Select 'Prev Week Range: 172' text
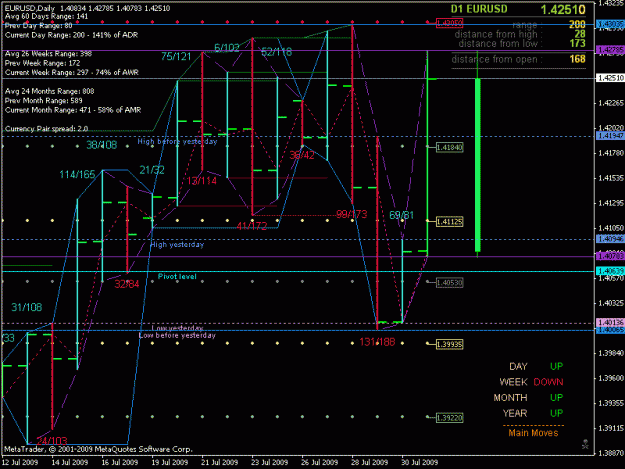The width and height of the screenshot is (625, 469). click(42, 63)
